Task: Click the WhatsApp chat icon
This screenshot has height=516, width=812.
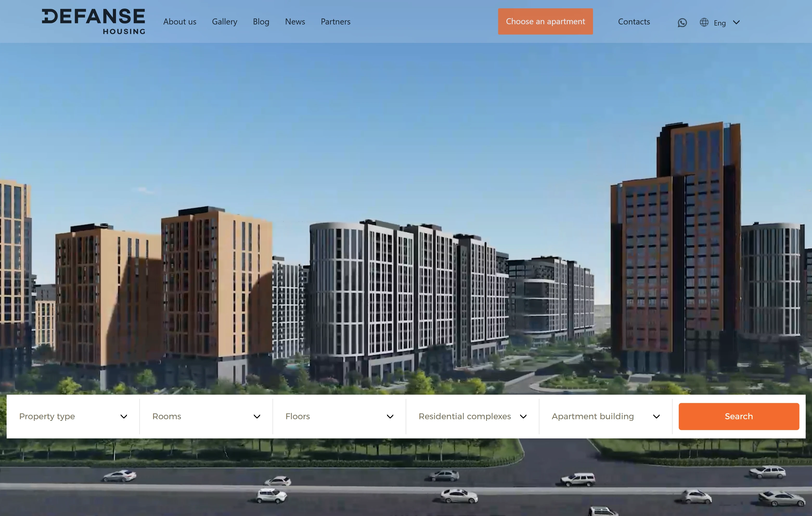Action: click(682, 23)
